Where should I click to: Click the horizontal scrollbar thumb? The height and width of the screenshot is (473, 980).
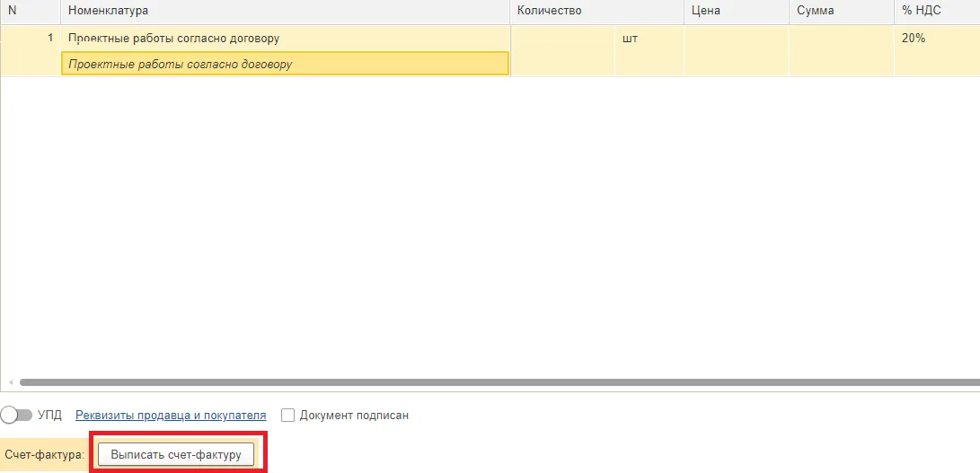499,381
